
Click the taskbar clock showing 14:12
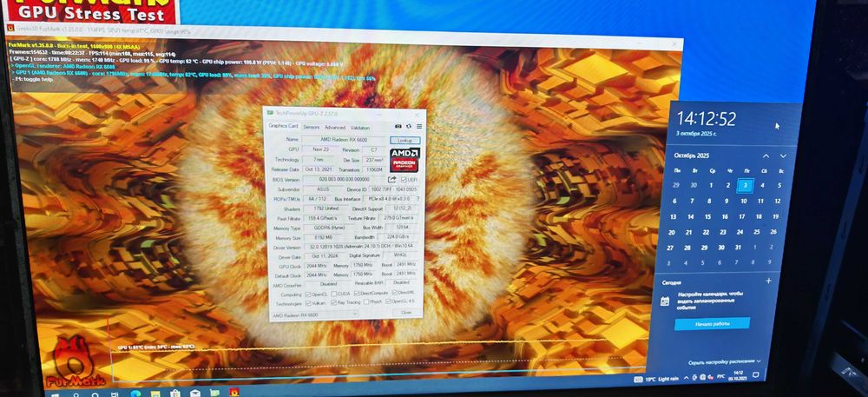[x=739, y=375]
